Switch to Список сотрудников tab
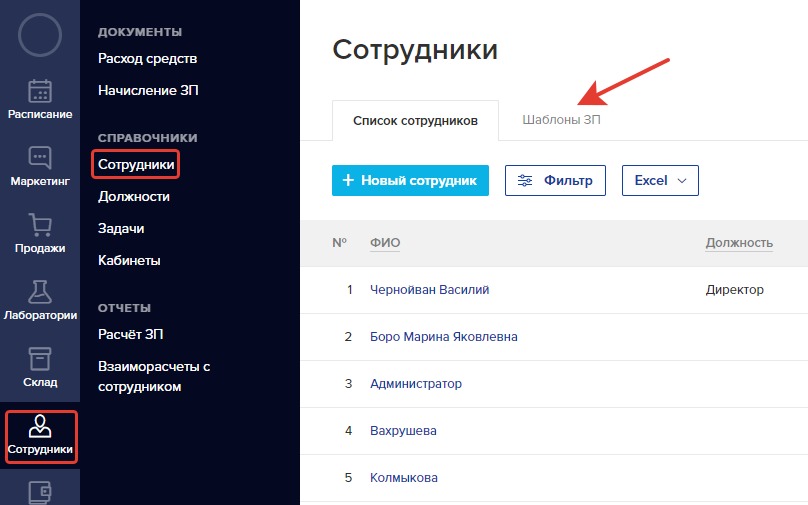Image resolution: width=808 pixels, height=505 pixels. (415, 121)
